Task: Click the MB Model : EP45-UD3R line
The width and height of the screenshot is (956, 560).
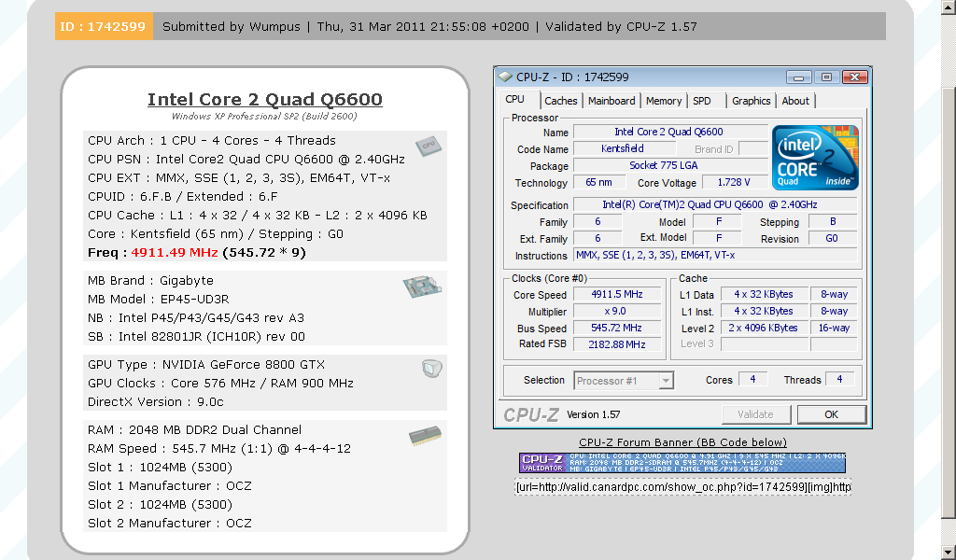Action: 159,300
